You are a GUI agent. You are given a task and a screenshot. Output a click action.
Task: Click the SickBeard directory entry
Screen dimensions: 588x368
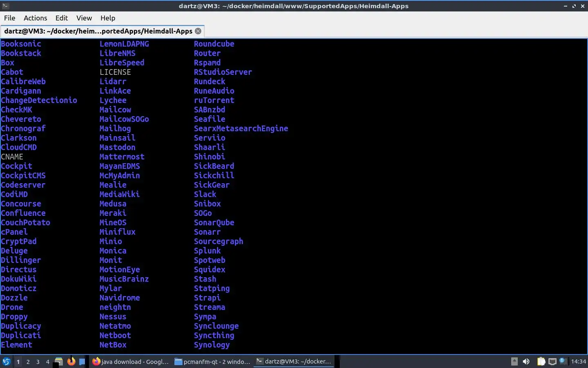pyautogui.click(x=214, y=166)
